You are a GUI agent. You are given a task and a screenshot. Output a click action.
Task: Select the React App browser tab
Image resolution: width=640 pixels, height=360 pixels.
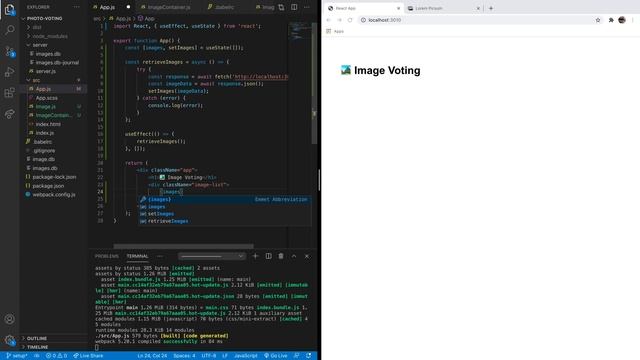pos(364,8)
